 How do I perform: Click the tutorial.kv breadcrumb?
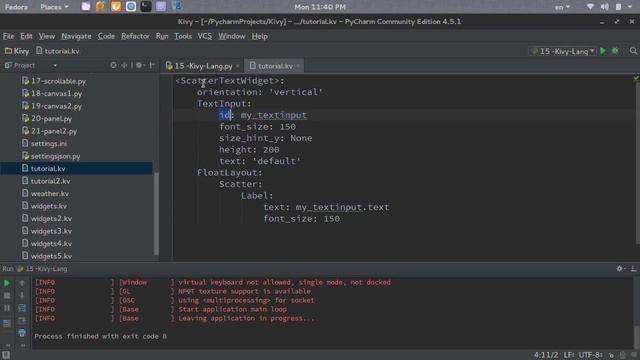(58, 51)
